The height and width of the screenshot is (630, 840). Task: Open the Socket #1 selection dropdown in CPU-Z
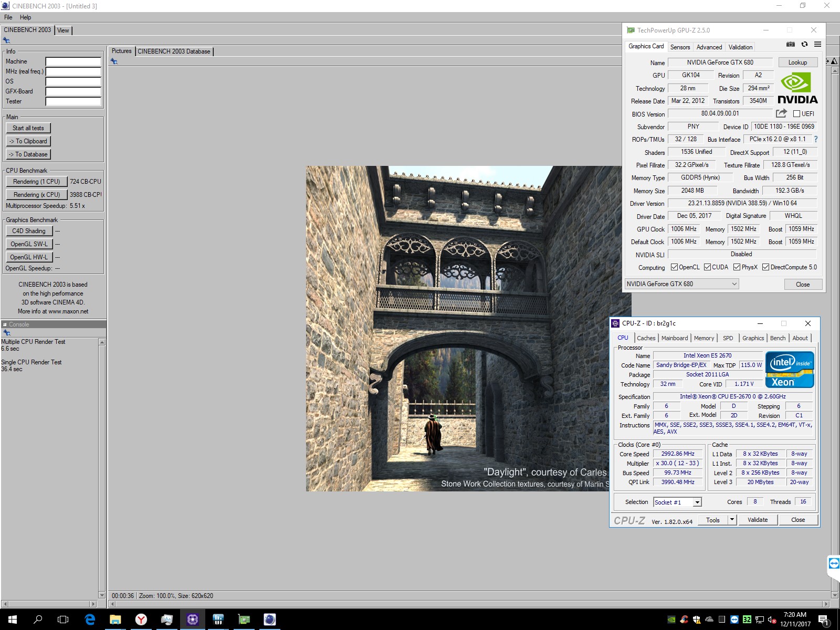(x=677, y=502)
